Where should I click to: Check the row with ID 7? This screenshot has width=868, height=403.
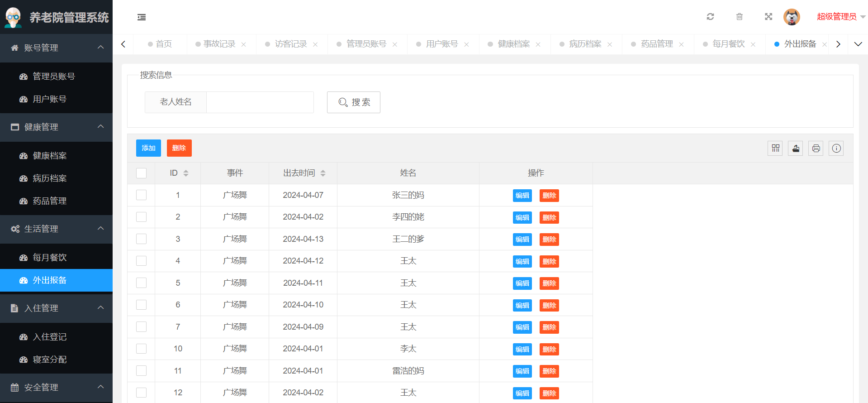(142, 326)
